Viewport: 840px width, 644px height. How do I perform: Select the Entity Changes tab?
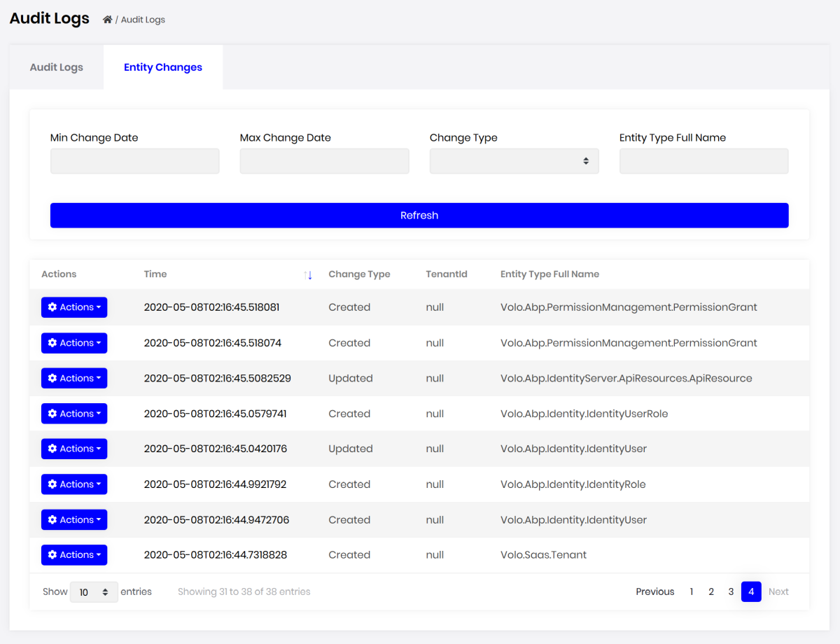coord(162,66)
